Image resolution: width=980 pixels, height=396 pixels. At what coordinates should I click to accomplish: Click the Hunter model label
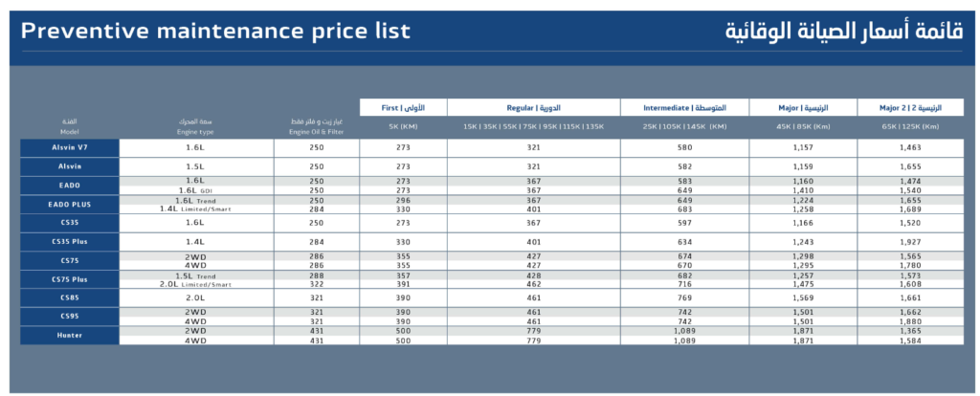click(70, 335)
